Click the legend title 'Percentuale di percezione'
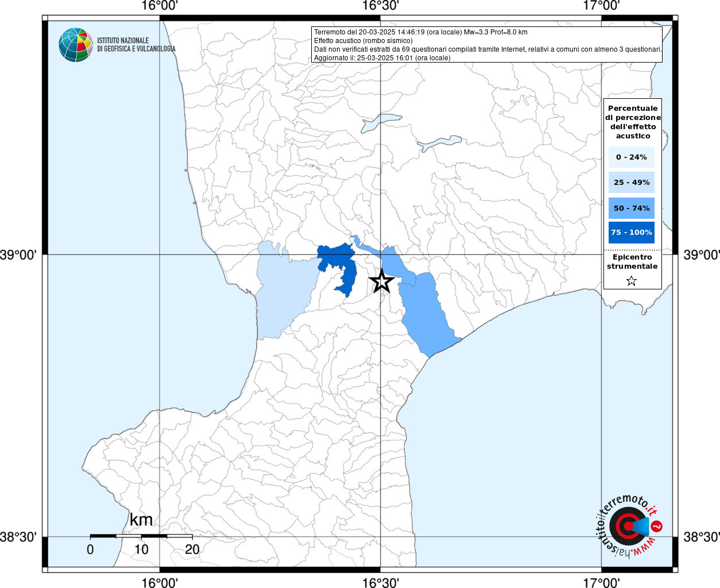Image resolution: width=720 pixels, height=588 pixels. pos(633,122)
